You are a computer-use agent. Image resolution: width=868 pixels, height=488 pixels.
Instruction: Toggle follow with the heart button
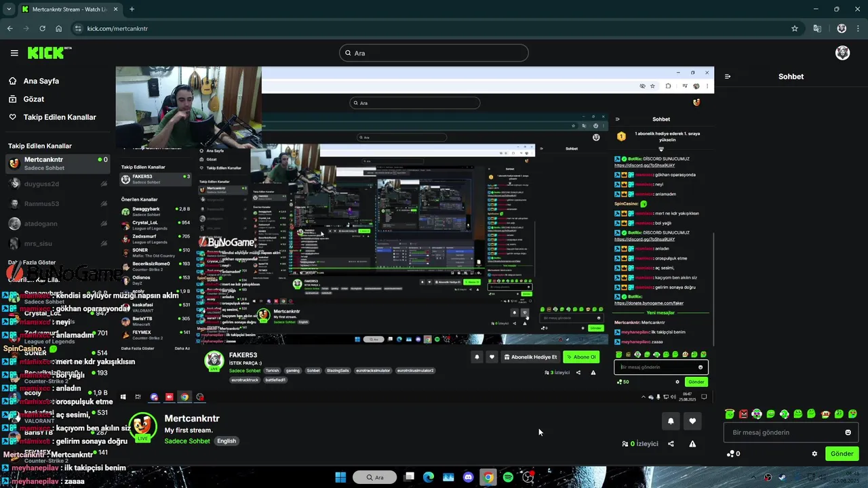692,421
